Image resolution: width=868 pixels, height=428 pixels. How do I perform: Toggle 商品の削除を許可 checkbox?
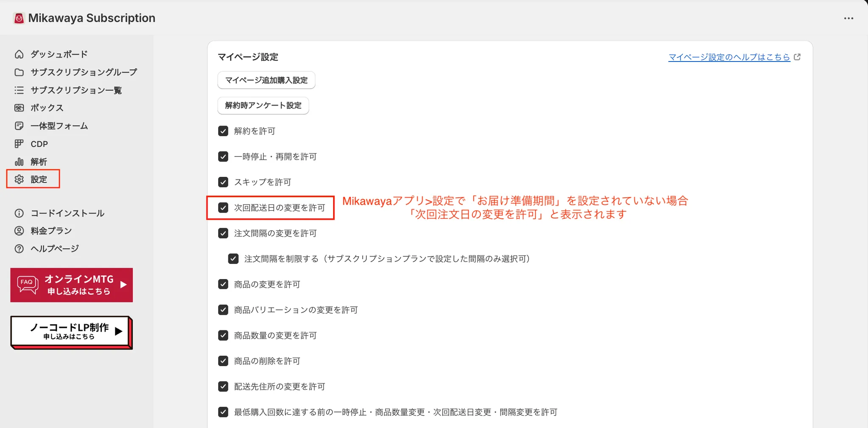tap(223, 361)
